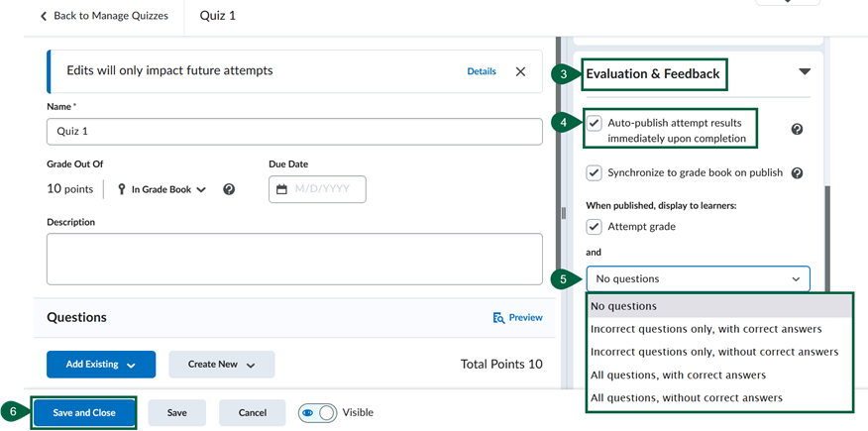The height and width of the screenshot is (431, 868).
Task: Open the Add Existing dropdown
Action: [x=100, y=365]
